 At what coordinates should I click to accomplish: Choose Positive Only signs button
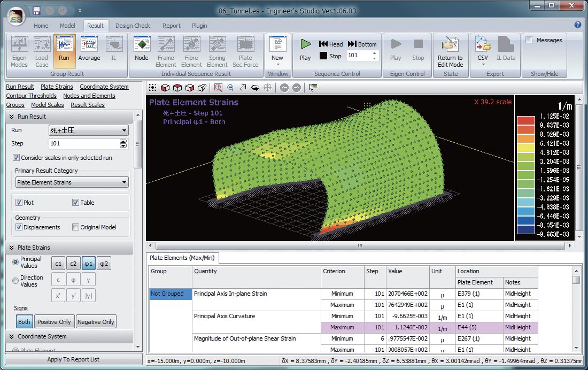[54, 321]
